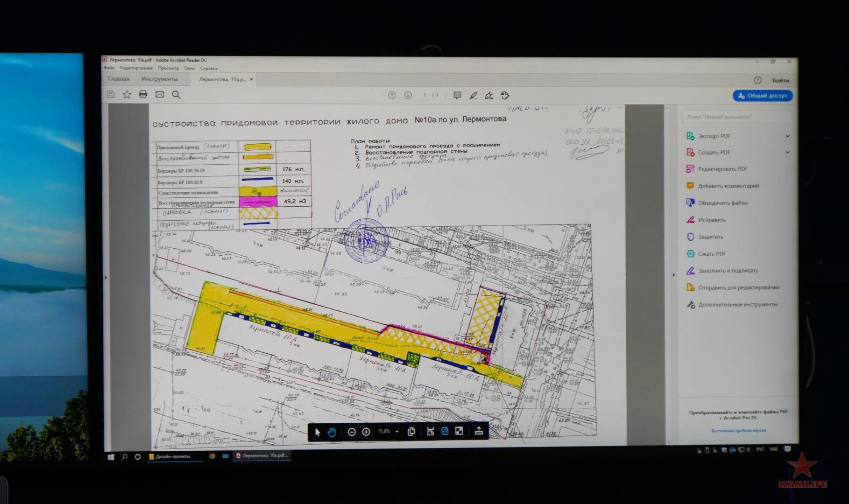Image resolution: width=849 pixels, height=504 pixels.
Task: Open the Окно menu
Action: (x=190, y=68)
